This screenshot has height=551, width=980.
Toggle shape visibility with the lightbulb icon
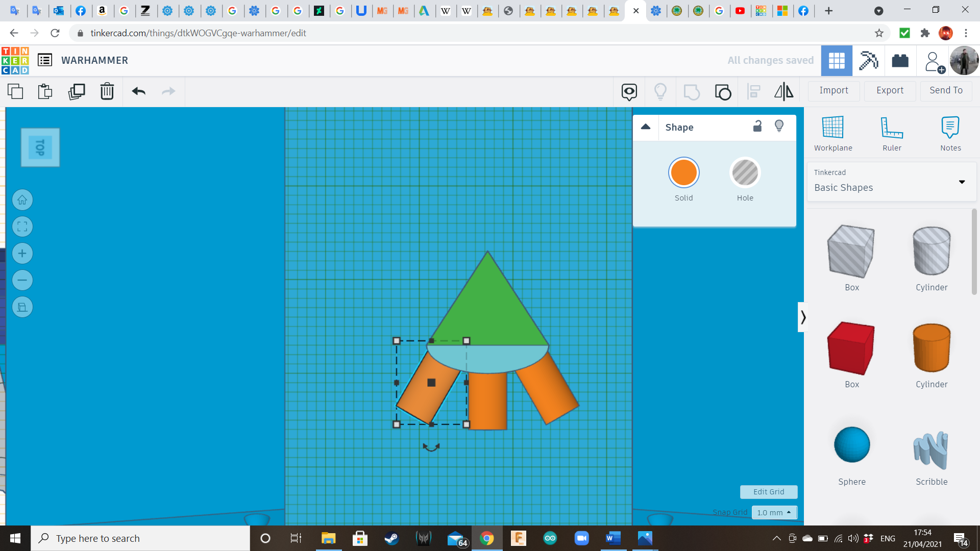[x=779, y=127]
